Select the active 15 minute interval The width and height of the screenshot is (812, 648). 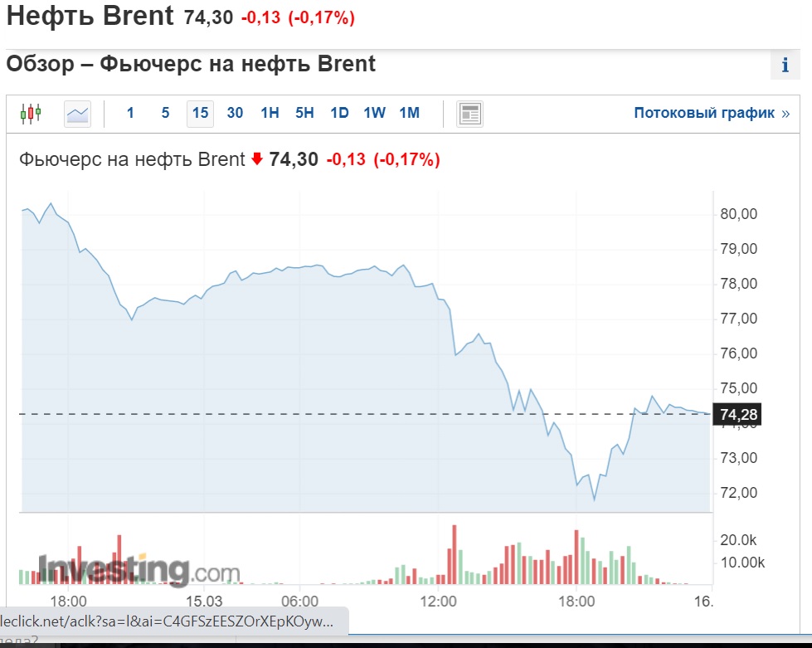(x=200, y=113)
